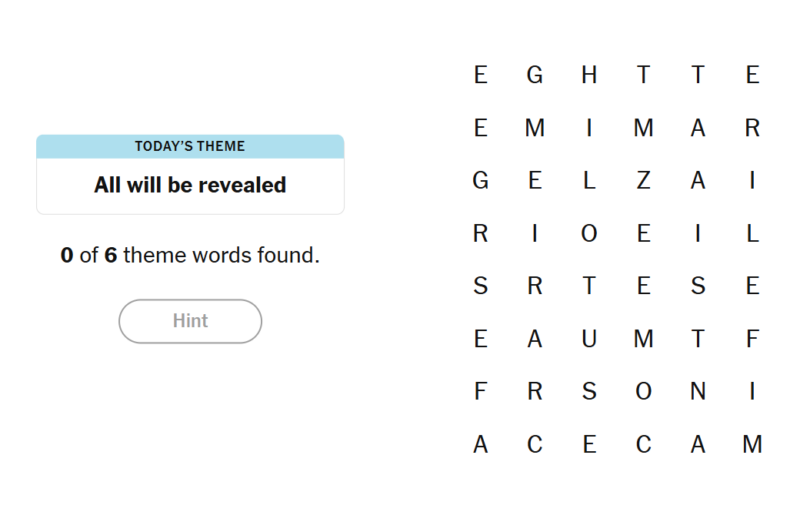Select the letter N in the seventh row
Image resolution: width=800 pixels, height=512 pixels.
coord(698,392)
